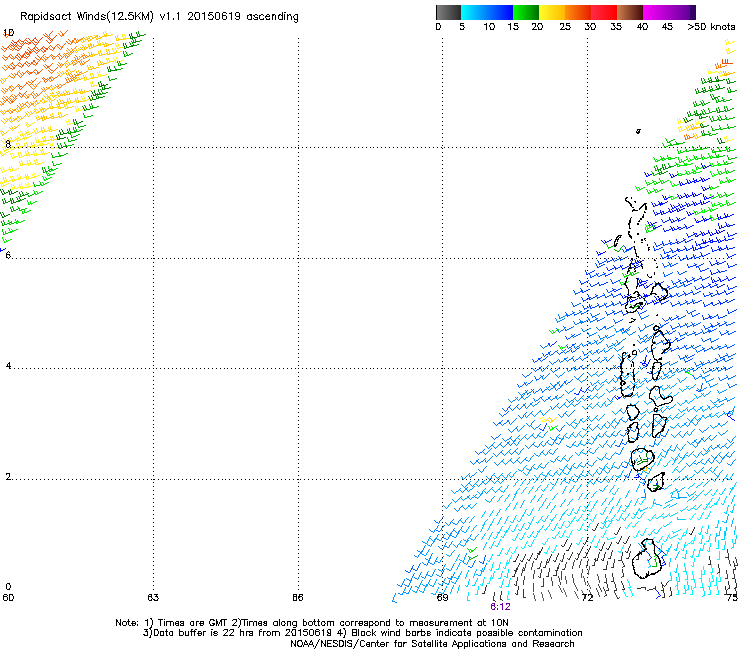Click the longitude axis label "75"

732,598
